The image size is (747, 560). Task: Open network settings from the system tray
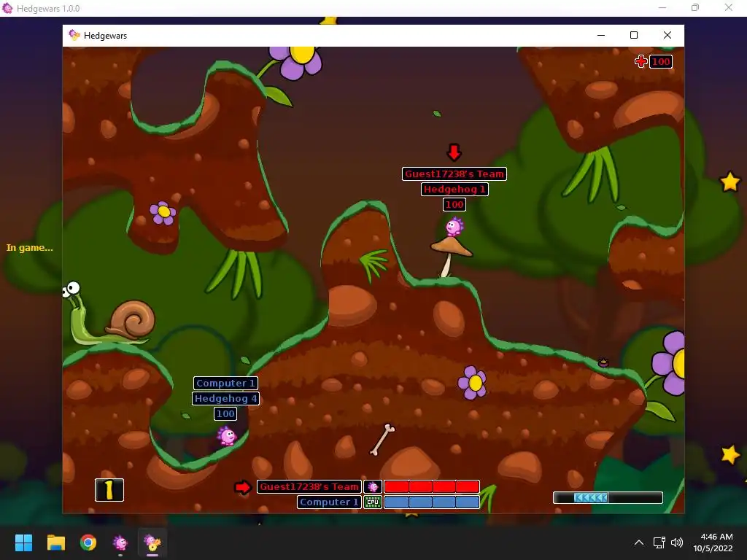point(659,542)
